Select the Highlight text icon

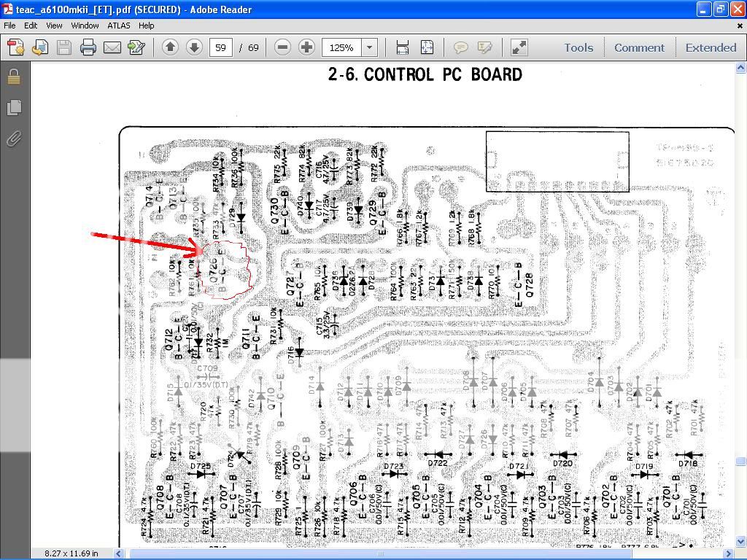[484, 47]
